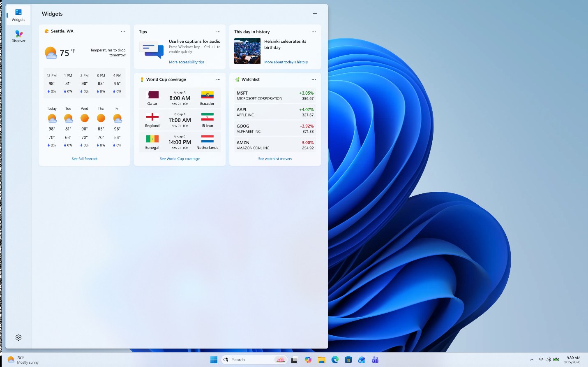The height and width of the screenshot is (367, 588).
Task: Add a widget with plus button
Action: 315,13
